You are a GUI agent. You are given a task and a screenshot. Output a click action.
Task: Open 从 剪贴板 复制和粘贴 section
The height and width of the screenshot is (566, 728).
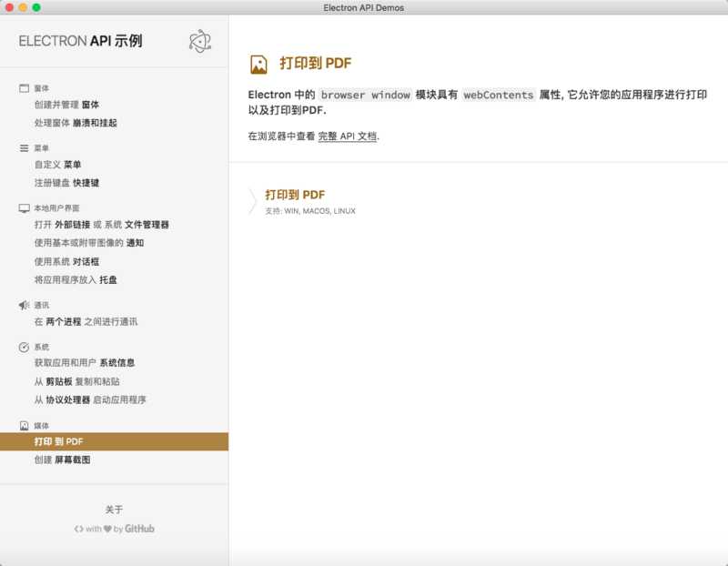coord(77,381)
